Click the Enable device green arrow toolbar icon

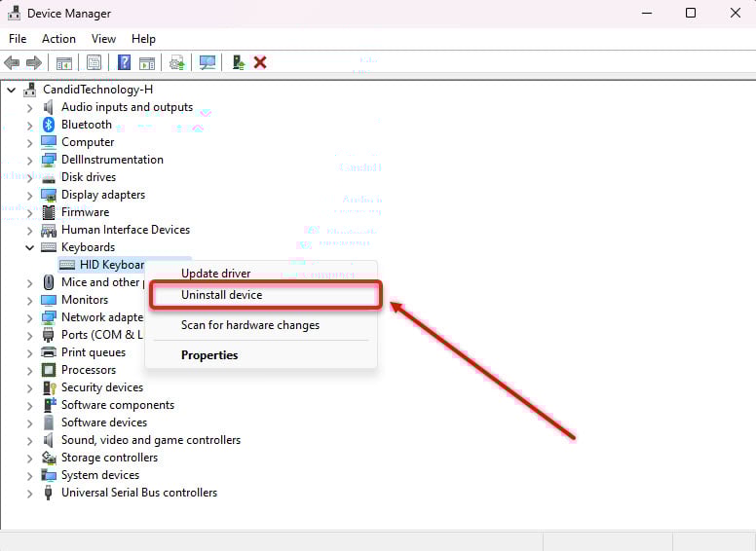click(x=238, y=62)
